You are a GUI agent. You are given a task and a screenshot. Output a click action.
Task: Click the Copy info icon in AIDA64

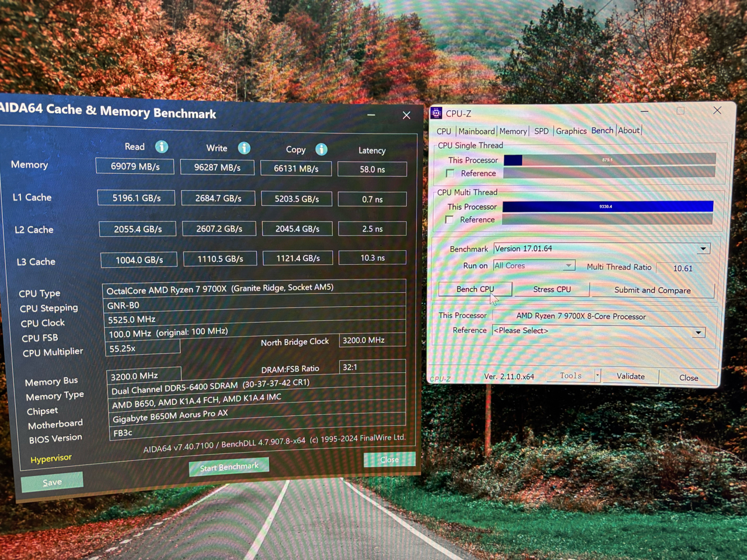click(x=322, y=149)
